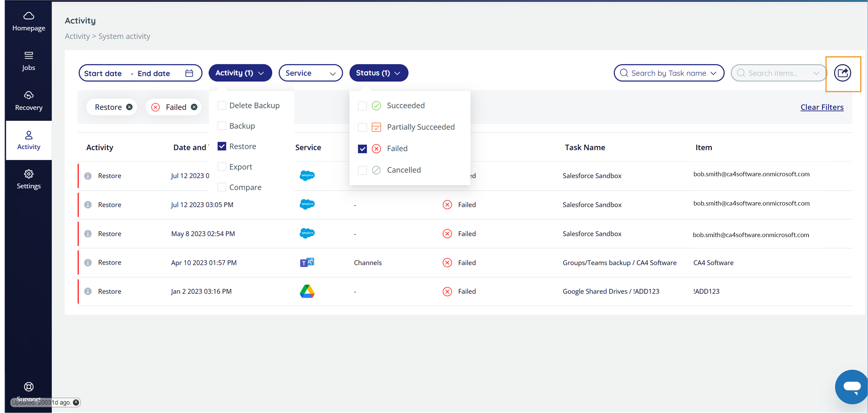The height and width of the screenshot is (413, 868).
Task: Check the Partially Succeeded status
Action: (362, 127)
